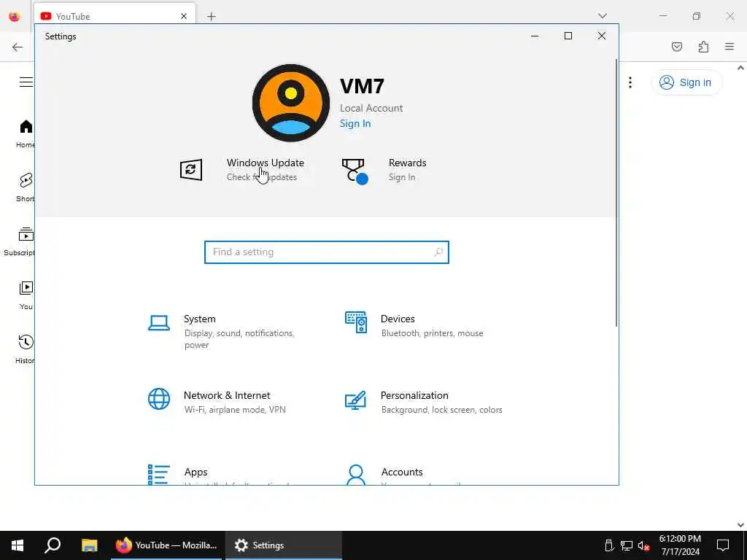Open a new Firefox tab

212,17
